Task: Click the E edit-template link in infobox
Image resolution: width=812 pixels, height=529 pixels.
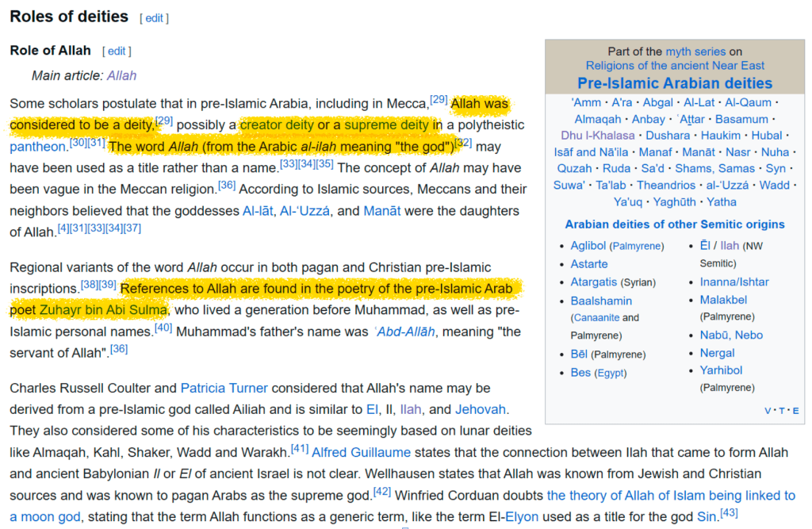Action: (x=795, y=411)
